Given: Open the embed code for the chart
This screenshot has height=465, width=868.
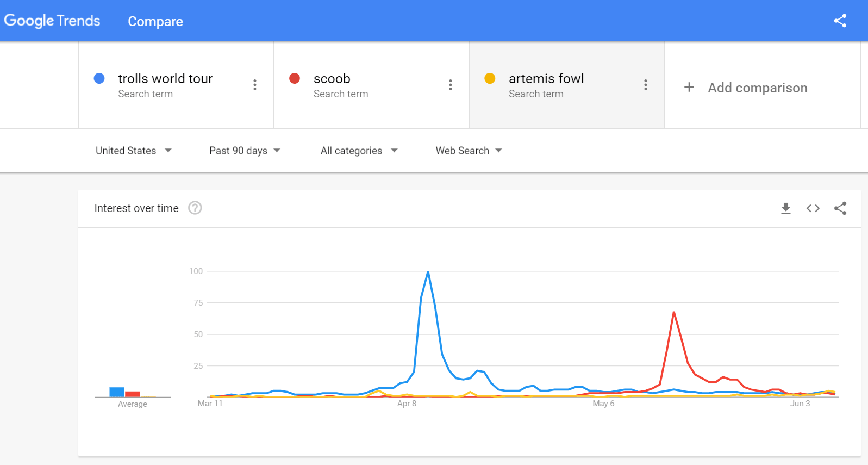Looking at the screenshot, I should click(x=813, y=208).
